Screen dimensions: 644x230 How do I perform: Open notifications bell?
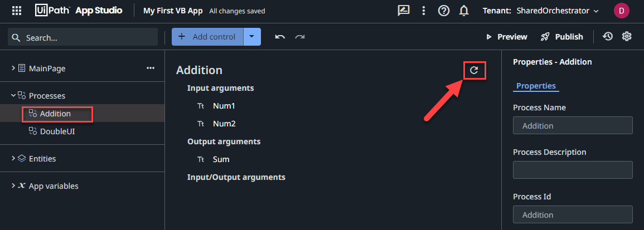(463, 11)
